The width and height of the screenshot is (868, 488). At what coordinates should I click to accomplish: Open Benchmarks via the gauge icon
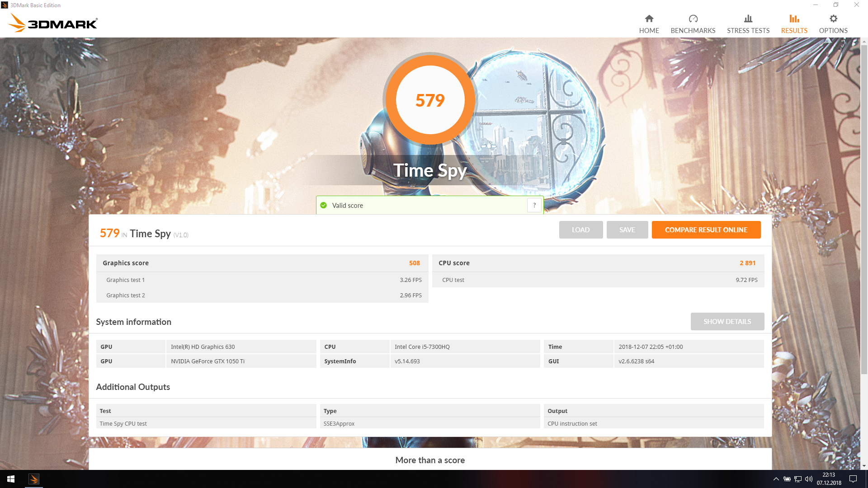[x=693, y=19]
